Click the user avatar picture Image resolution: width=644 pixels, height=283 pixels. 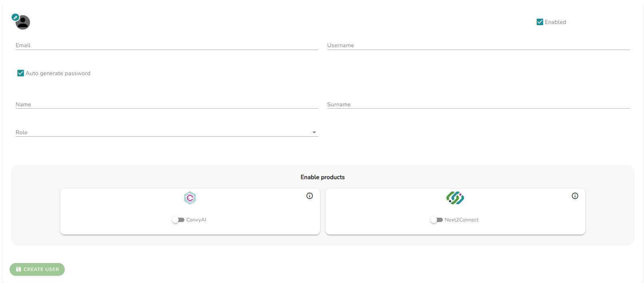(x=23, y=22)
